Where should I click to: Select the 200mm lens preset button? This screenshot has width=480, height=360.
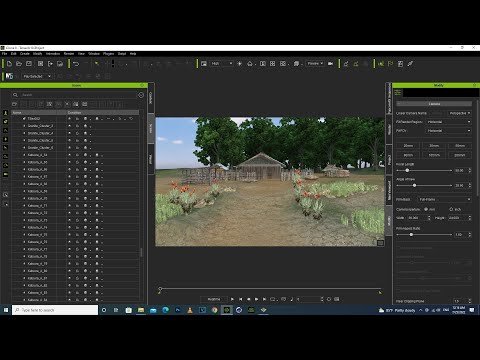(x=460, y=155)
